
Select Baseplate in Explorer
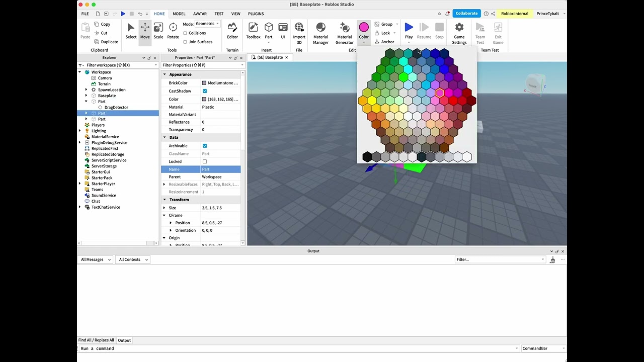tap(107, 96)
